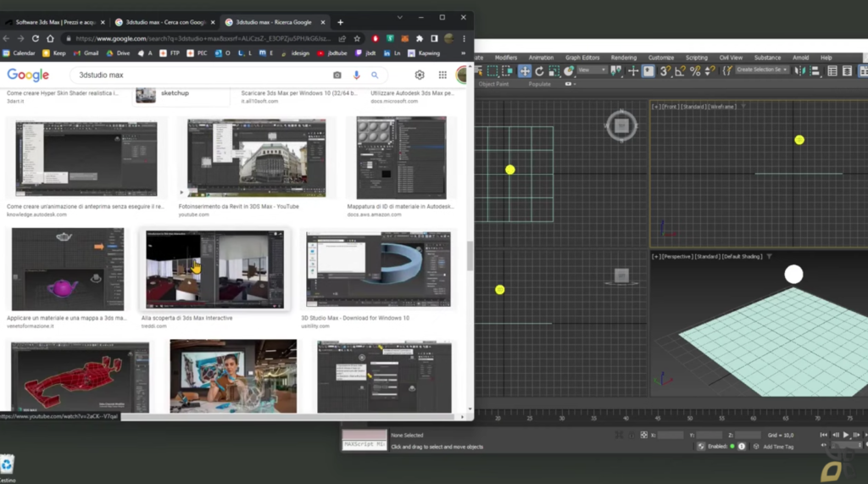Click the Z coordinate field in status bar

tap(748, 436)
